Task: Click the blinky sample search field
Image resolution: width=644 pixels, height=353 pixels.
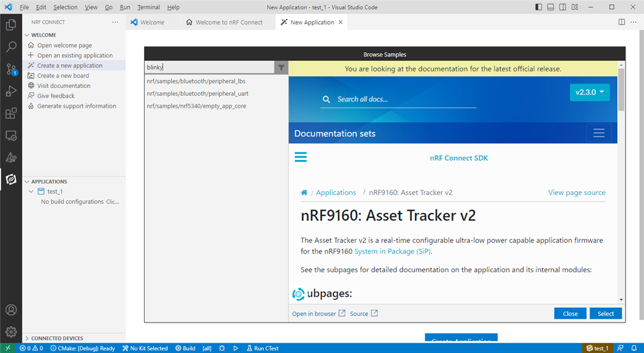Action: pos(209,68)
